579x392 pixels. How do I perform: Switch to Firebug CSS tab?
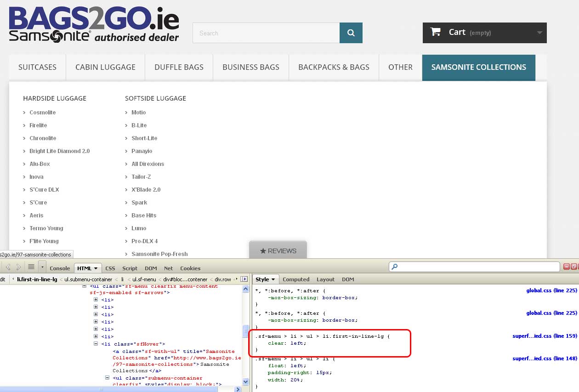pos(110,268)
